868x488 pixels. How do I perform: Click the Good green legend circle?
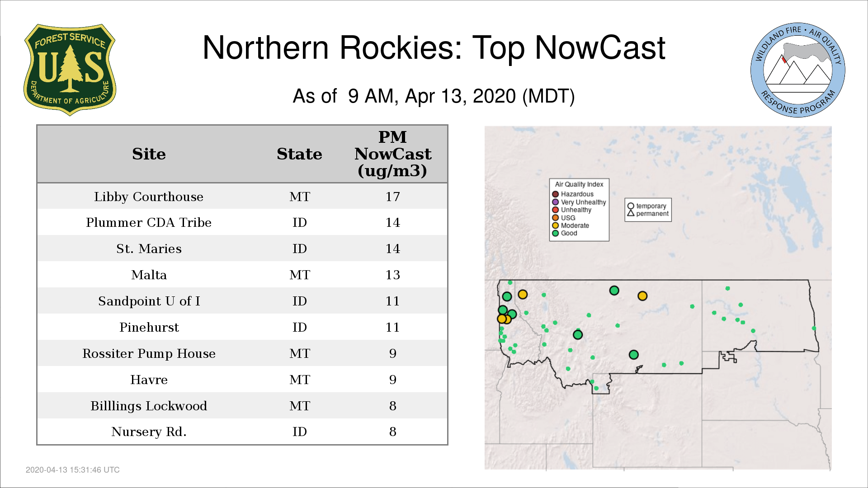tap(555, 233)
